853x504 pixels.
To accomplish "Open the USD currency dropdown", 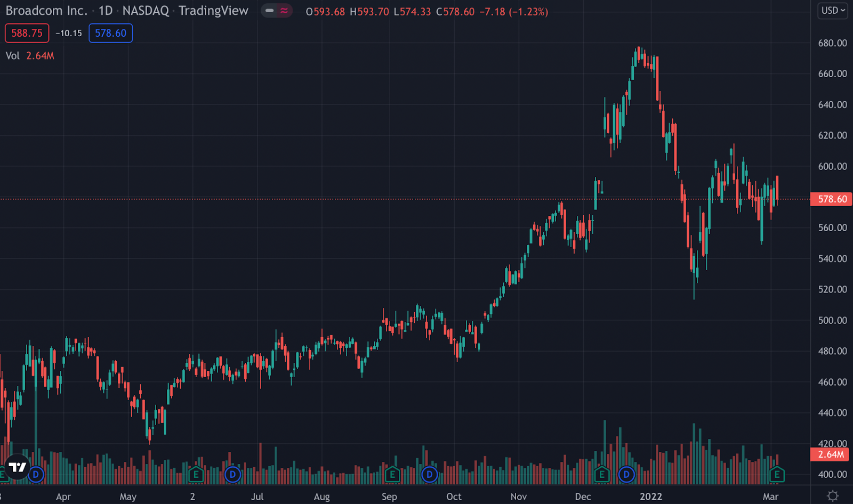I will [x=833, y=11].
